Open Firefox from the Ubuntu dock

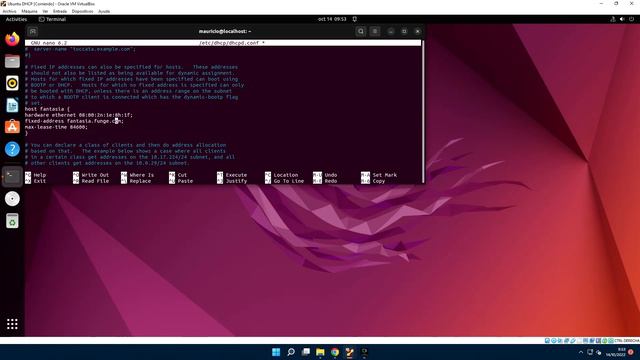(x=12, y=39)
